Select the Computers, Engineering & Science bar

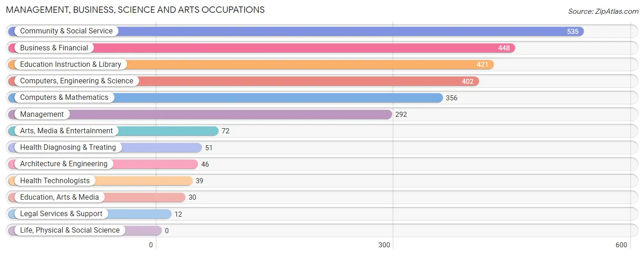pyautogui.click(x=243, y=81)
